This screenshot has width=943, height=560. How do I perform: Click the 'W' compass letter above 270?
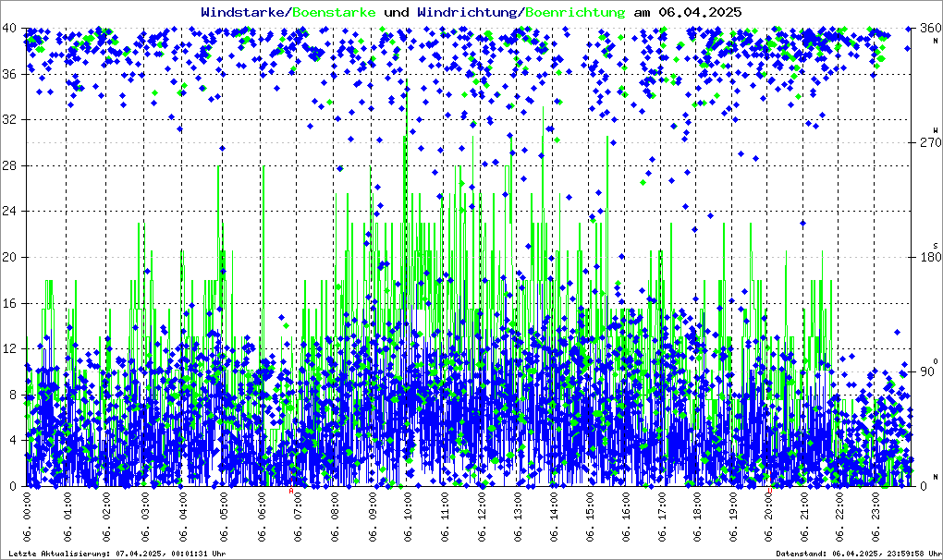[x=936, y=130]
